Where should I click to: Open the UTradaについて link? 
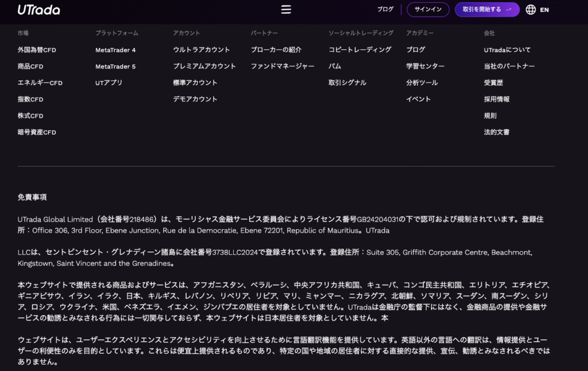[507, 50]
